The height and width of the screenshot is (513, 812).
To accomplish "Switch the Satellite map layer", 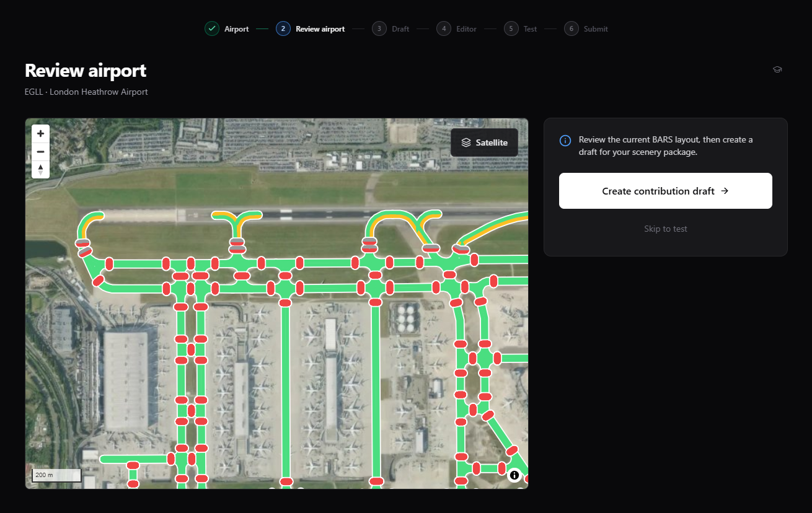I will click(484, 142).
